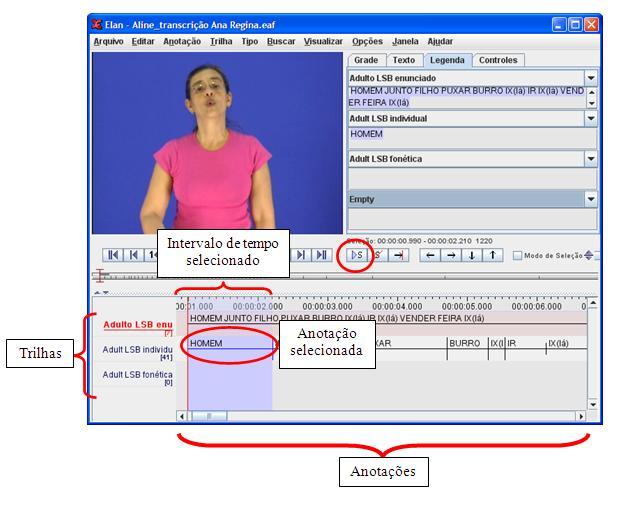Open the Trilha menu

pyautogui.click(x=221, y=41)
